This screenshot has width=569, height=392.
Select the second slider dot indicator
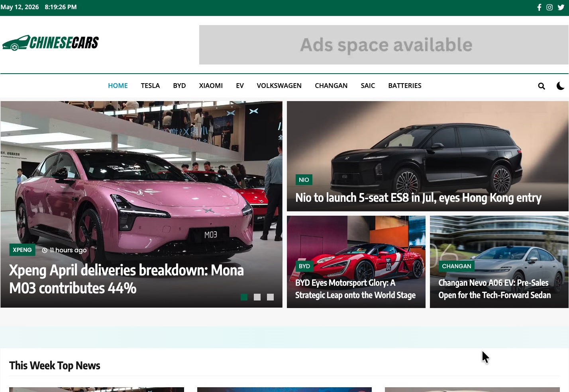click(x=257, y=297)
